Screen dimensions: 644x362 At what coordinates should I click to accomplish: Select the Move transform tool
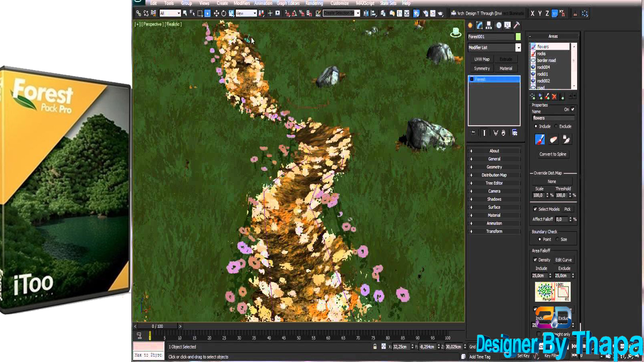click(x=216, y=14)
